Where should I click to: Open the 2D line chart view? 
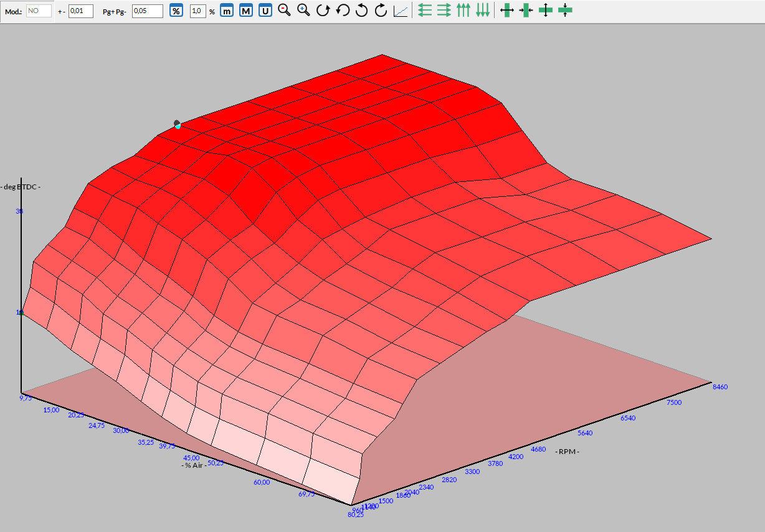tap(401, 11)
